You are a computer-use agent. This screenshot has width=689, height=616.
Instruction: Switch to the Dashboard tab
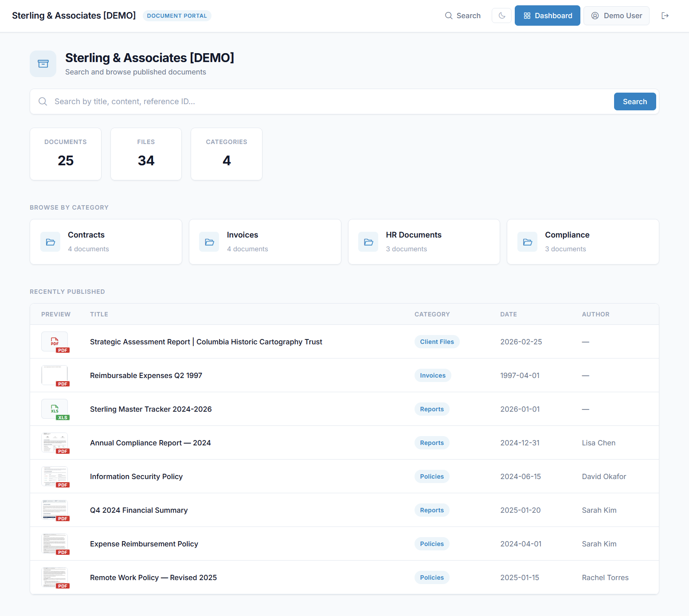click(x=547, y=16)
